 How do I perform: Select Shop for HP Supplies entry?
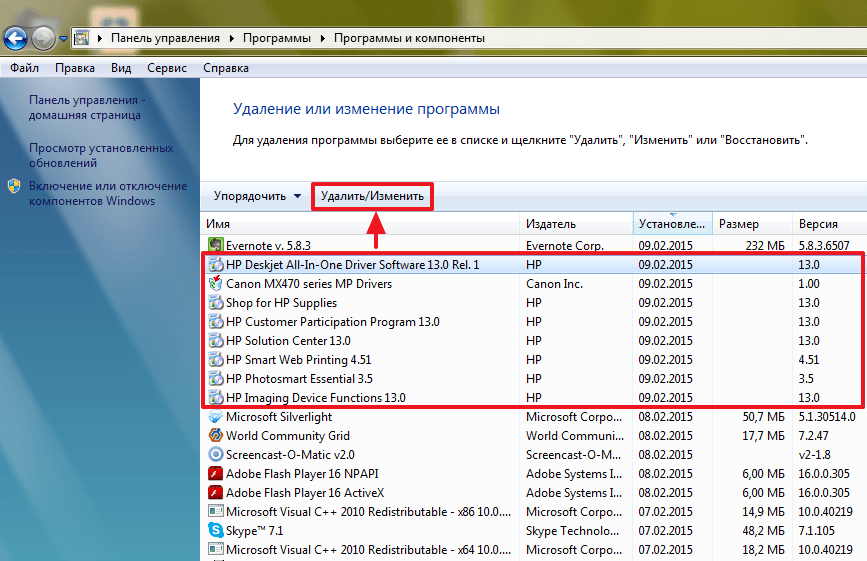point(281,303)
